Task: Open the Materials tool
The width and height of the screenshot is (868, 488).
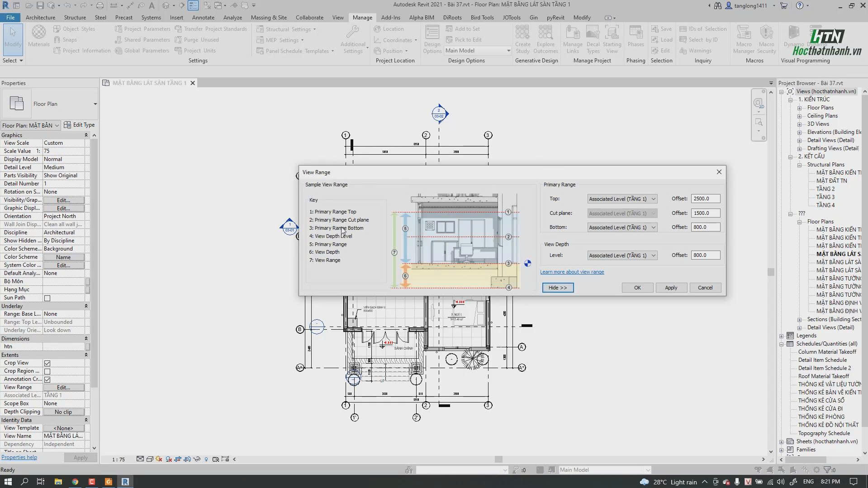Action: click(x=39, y=36)
